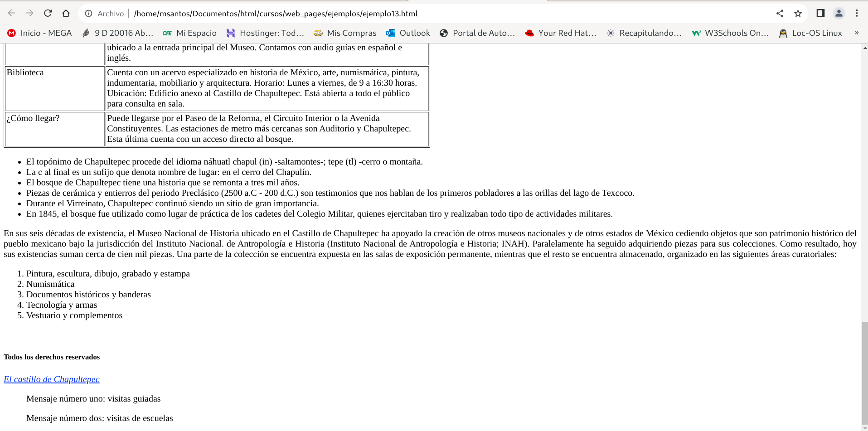The image size is (868, 431).
Task: Open the Loc-OS Linux bookmark
Action: pos(810,33)
